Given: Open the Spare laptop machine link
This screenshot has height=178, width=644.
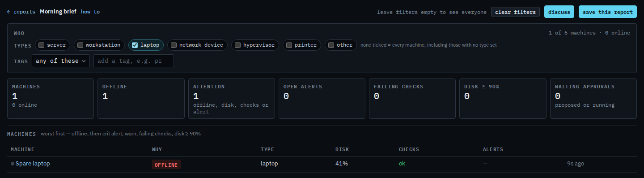Looking at the screenshot, I should click(33, 164).
